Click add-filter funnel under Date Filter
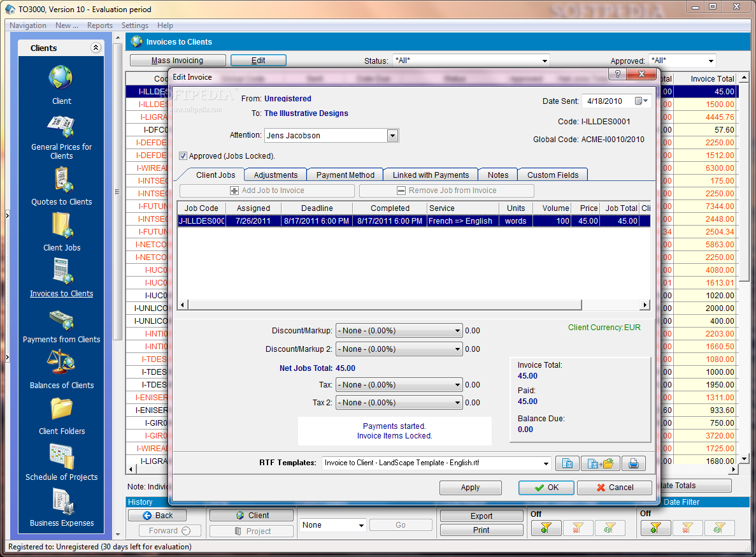This screenshot has width=756, height=557. 656,528
